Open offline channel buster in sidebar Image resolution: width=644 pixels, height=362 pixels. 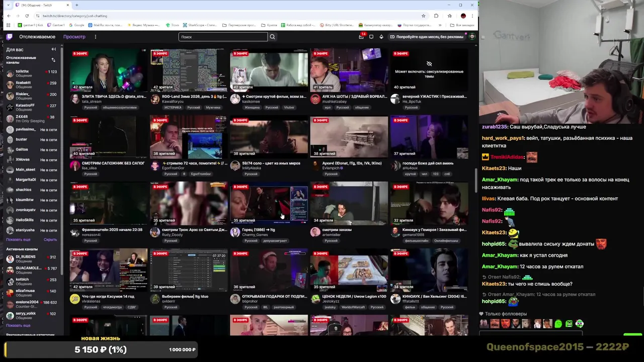tap(31, 139)
